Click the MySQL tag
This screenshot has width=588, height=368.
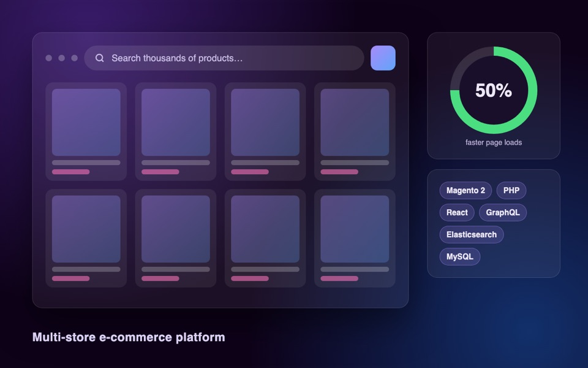[460, 257]
